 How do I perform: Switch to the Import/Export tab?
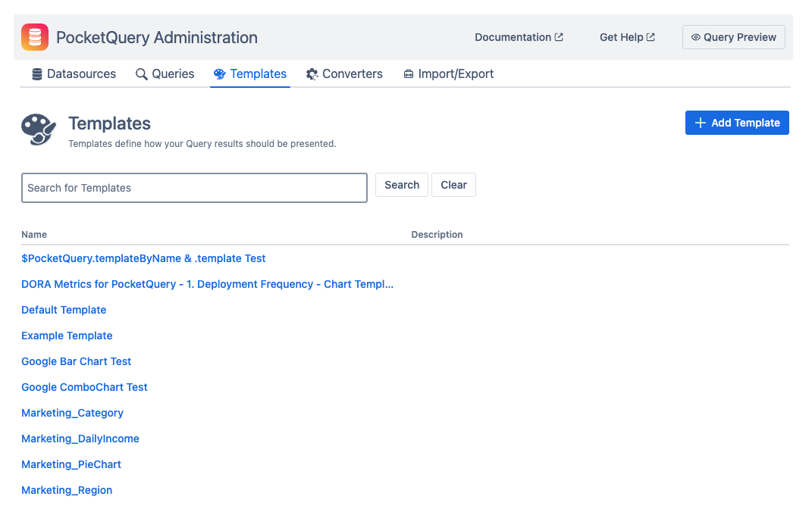tap(456, 73)
